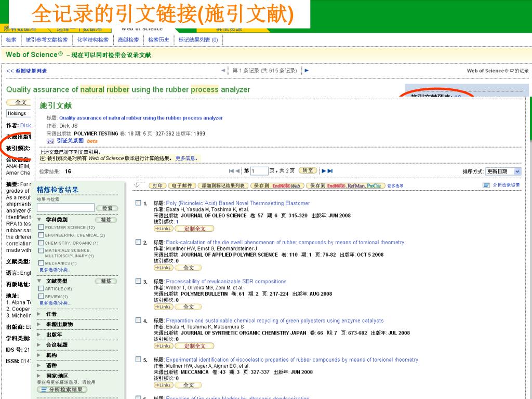The height and width of the screenshot is (399, 532).
Task: Expand the 出版年 refine section
Action: point(38,335)
